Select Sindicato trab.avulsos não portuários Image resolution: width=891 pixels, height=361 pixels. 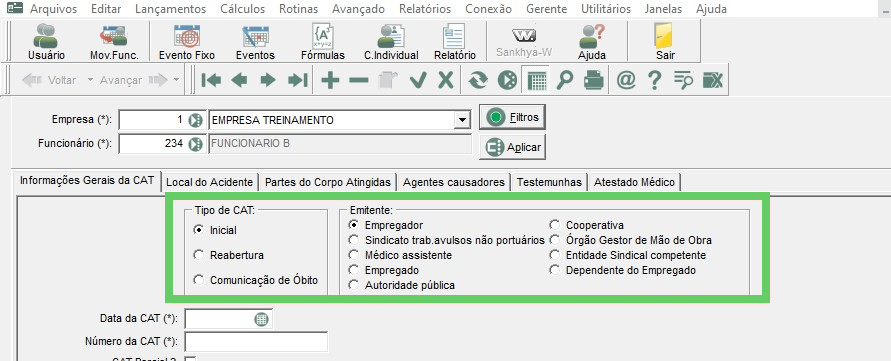[x=446, y=240]
